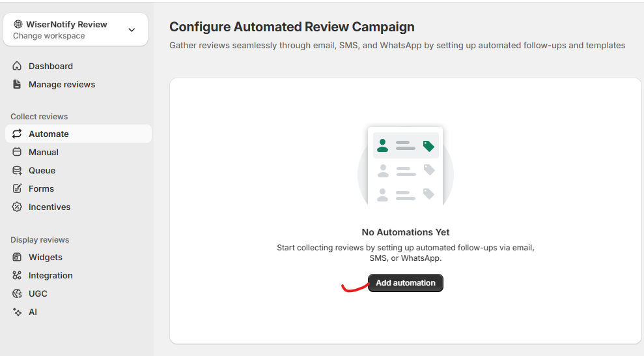Open Forms via its pencil icon
644x356 pixels.
[x=18, y=188]
